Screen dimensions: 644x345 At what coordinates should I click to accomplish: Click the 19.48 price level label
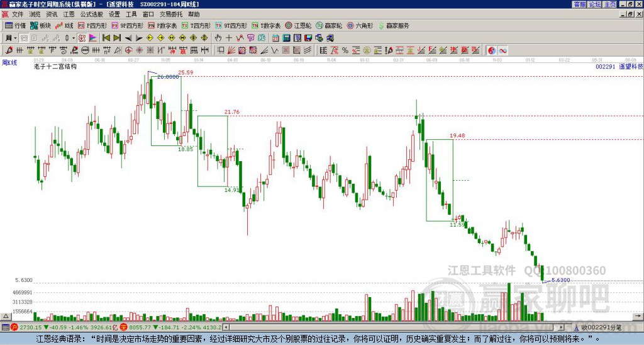pyautogui.click(x=457, y=135)
